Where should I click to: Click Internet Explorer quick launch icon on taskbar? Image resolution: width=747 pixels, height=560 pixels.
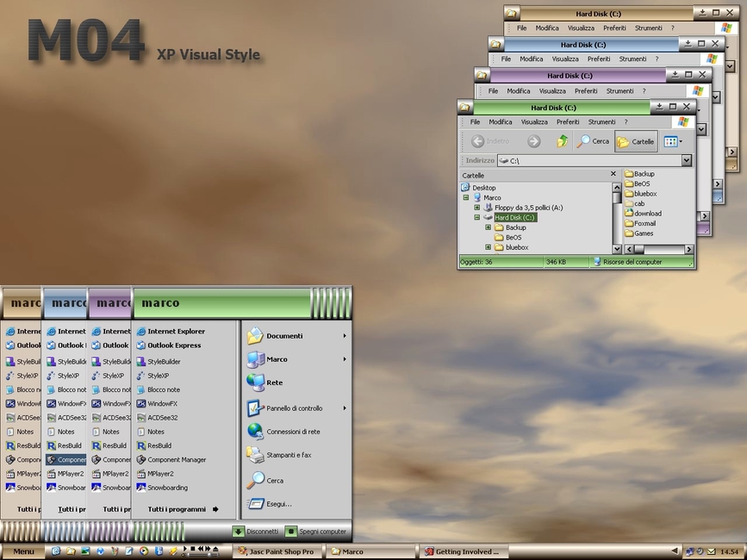(x=56, y=551)
